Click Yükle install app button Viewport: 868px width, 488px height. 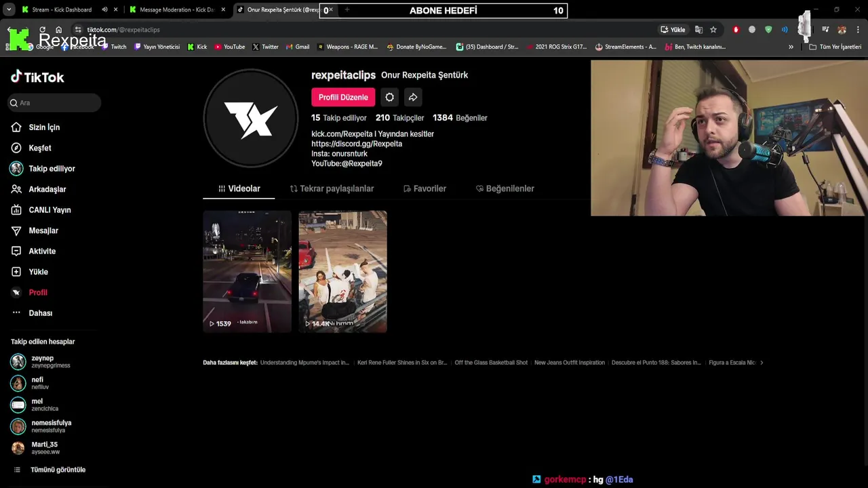tap(673, 30)
